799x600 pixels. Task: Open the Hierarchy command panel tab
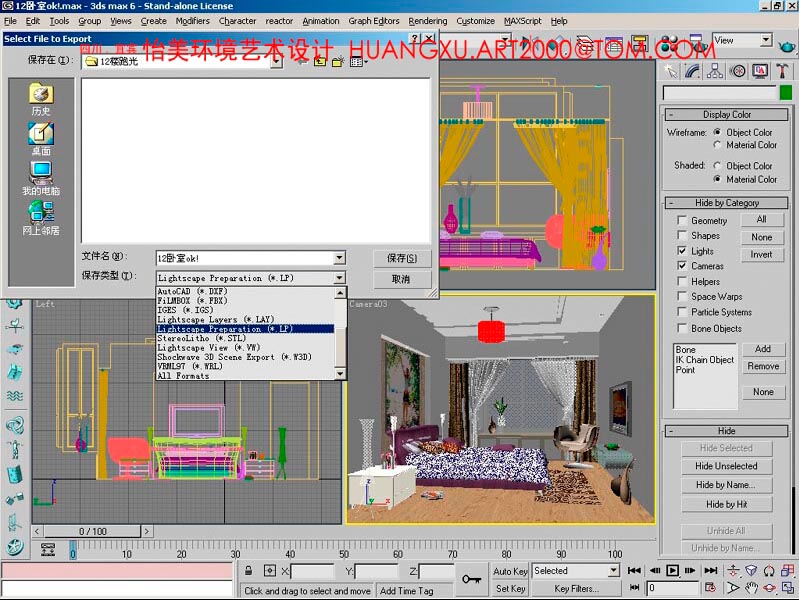(714, 71)
